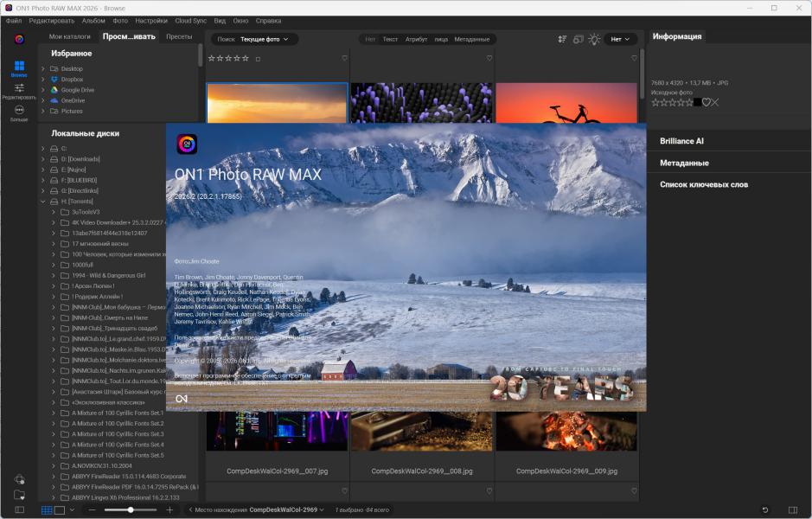Toggle the right panel visibility icon at the bottom
This screenshot has width=812, height=519.
pyautogui.click(x=793, y=510)
